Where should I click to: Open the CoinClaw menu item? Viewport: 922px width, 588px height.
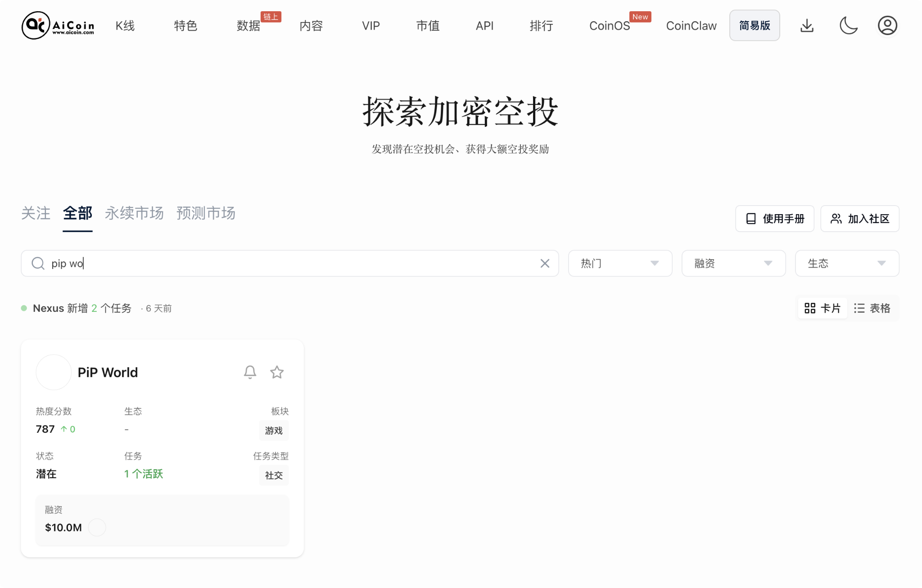(x=691, y=26)
